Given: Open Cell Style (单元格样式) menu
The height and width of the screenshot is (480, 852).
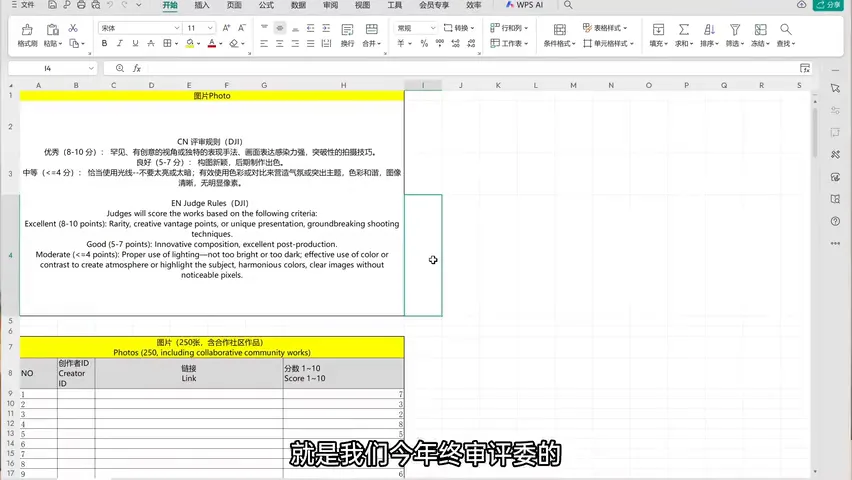Looking at the screenshot, I should (609, 43).
